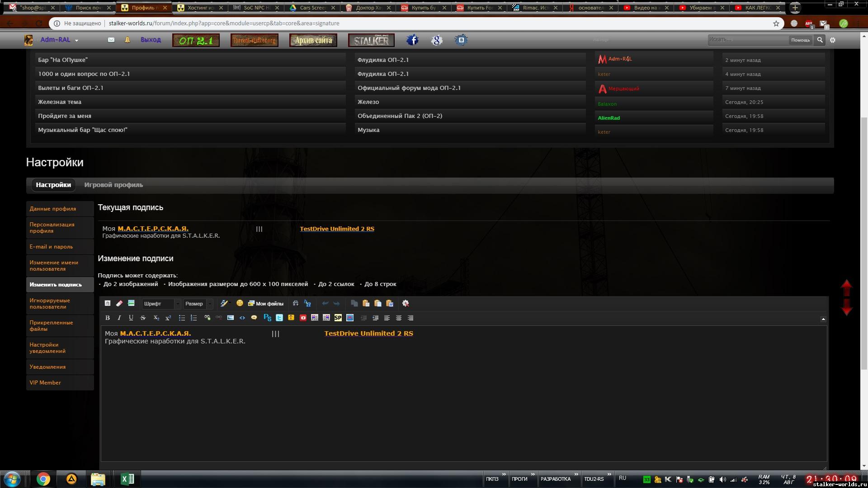The height and width of the screenshot is (488, 868).
Task: Click the Photoshop Ps editor icon
Action: (x=267, y=318)
